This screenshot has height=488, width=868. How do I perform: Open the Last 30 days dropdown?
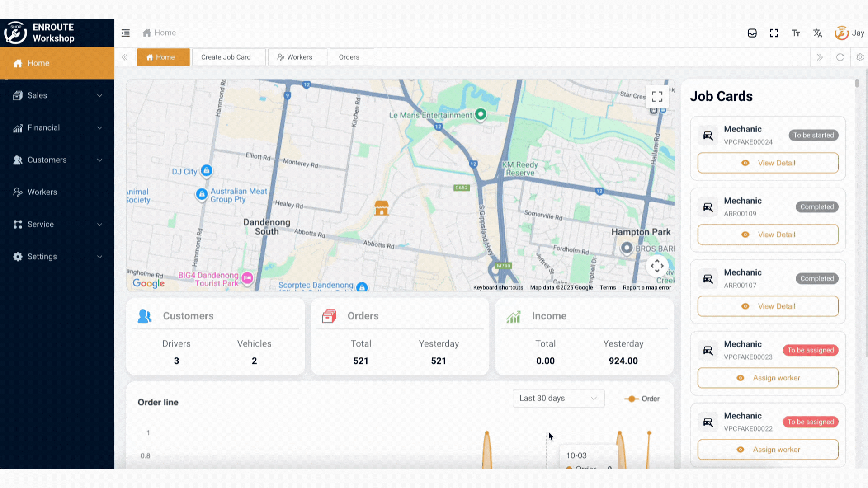click(558, 398)
